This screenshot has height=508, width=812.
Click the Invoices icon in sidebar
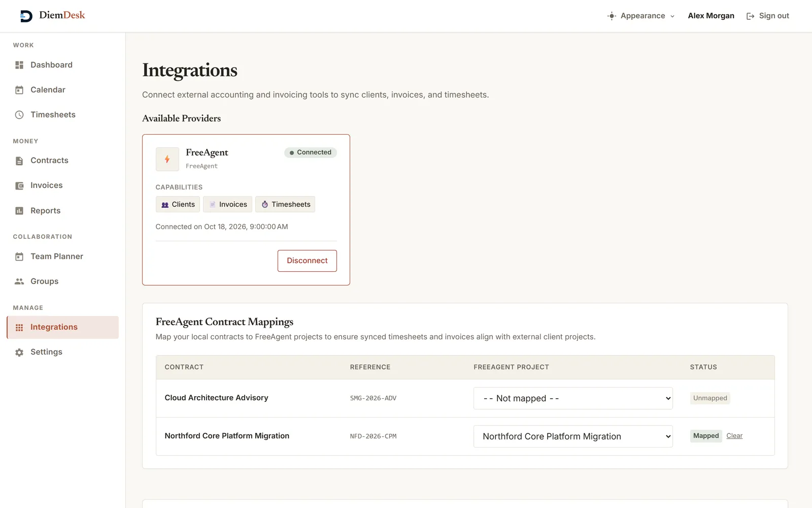(x=19, y=185)
